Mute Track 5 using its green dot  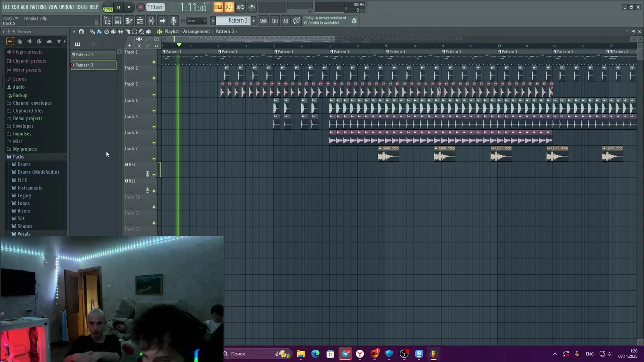154,127
